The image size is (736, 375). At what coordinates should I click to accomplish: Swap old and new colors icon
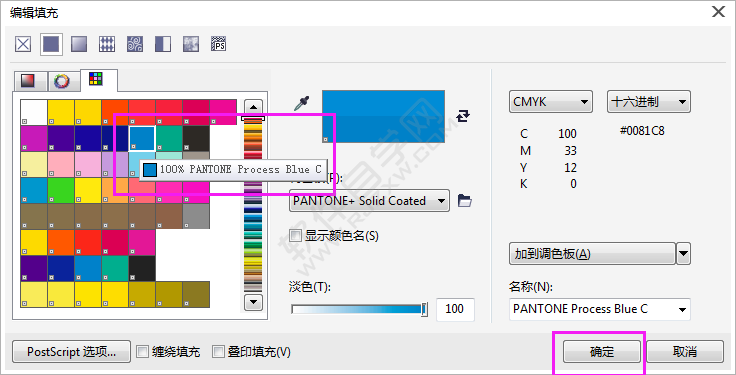(463, 115)
